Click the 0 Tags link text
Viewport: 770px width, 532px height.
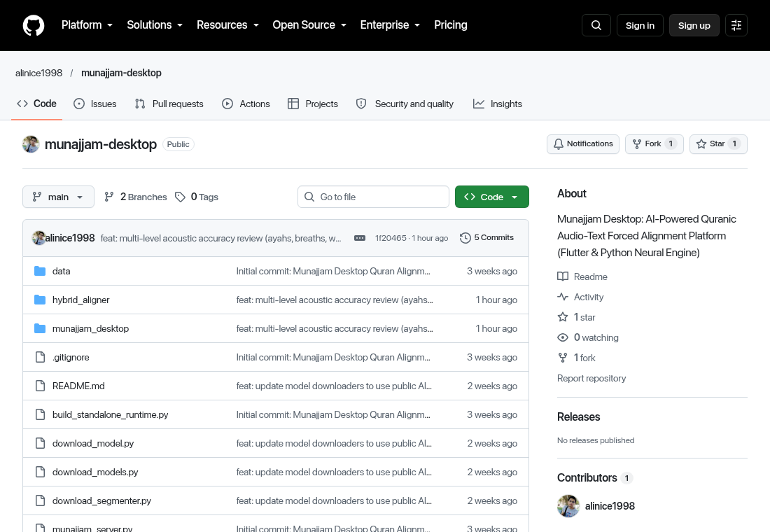click(x=204, y=197)
